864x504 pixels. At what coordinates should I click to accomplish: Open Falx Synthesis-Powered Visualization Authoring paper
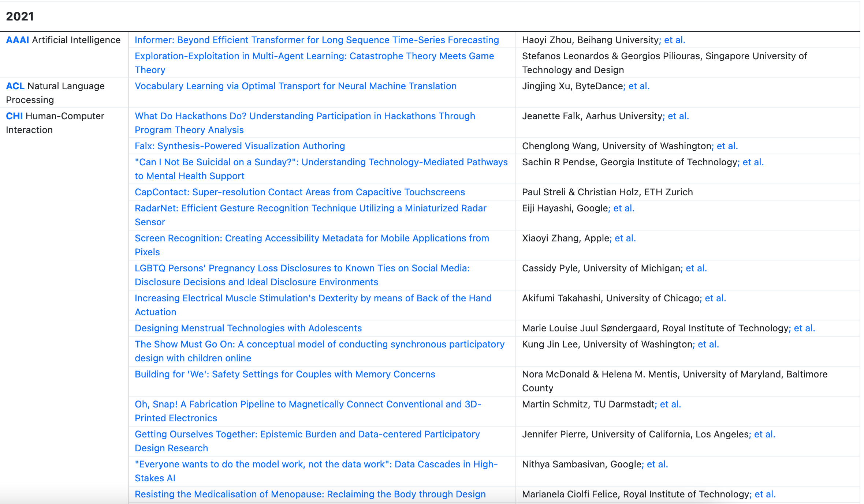[x=240, y=146]
